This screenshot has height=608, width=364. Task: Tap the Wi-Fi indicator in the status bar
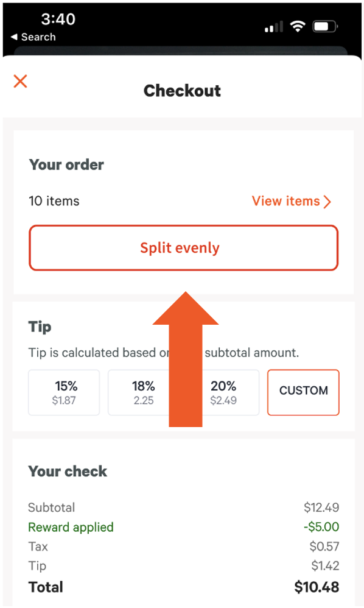pos(298,26)
